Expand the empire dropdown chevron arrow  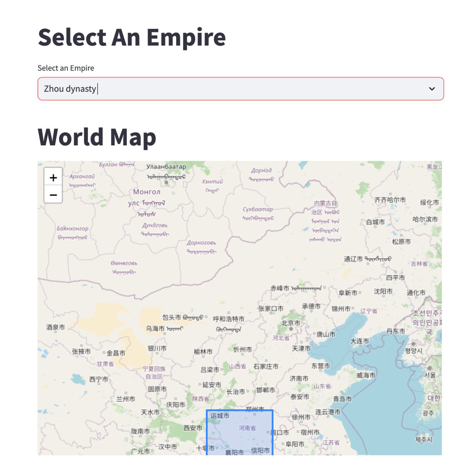tap(431, 89)
